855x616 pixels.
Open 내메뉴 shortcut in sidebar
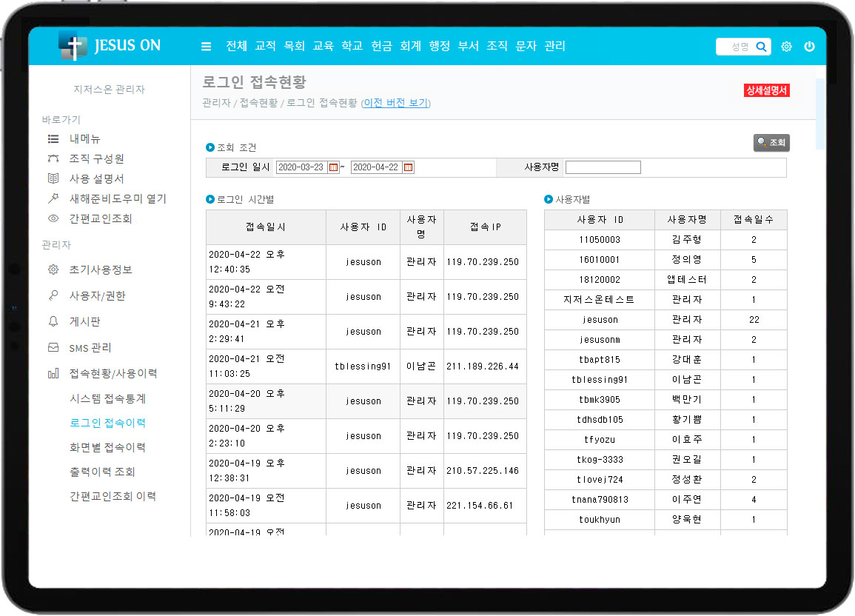pyautogui.click(x=84, y=138)
